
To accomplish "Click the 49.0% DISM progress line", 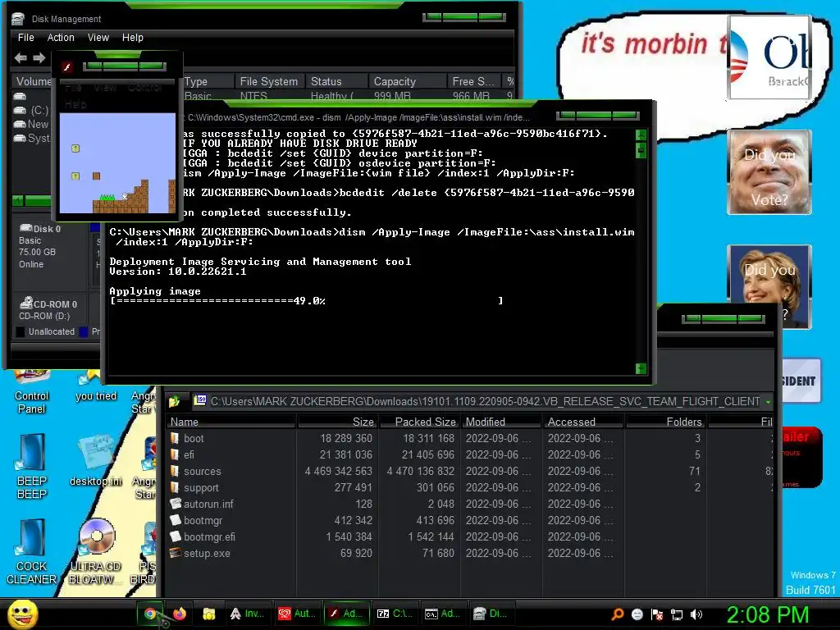I will click(307, 301).
